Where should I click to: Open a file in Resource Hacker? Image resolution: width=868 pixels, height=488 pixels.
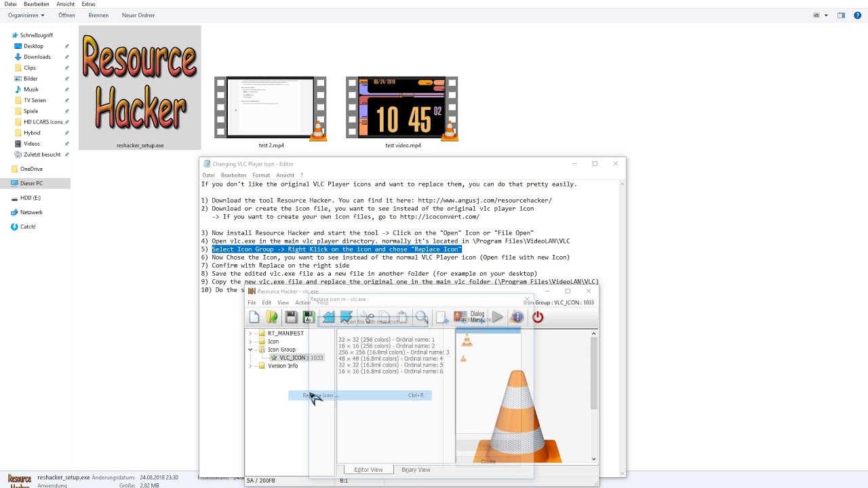pos(272,317)
